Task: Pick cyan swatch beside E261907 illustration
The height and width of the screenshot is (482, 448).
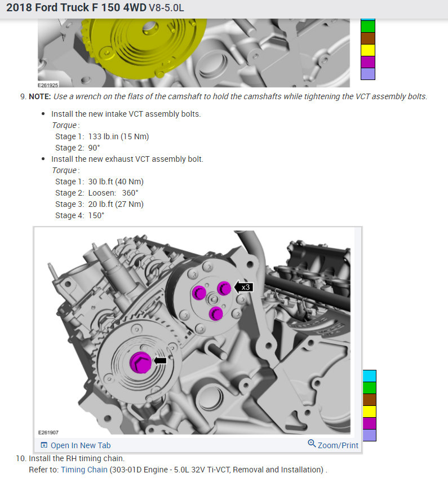Action: pos(369,376)
